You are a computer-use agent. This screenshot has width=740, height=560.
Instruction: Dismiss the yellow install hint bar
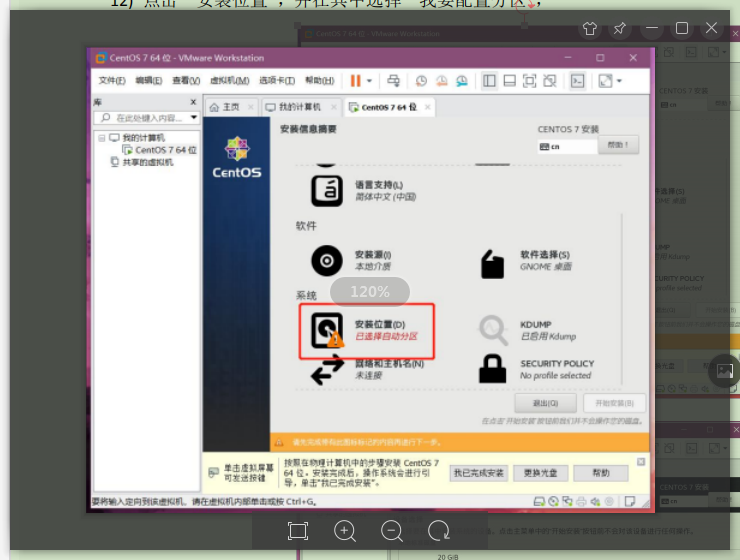coord(641,462)
